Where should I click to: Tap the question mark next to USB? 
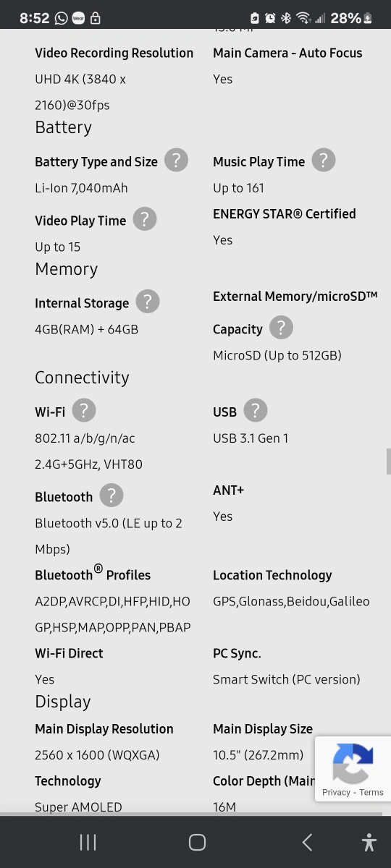255,410
